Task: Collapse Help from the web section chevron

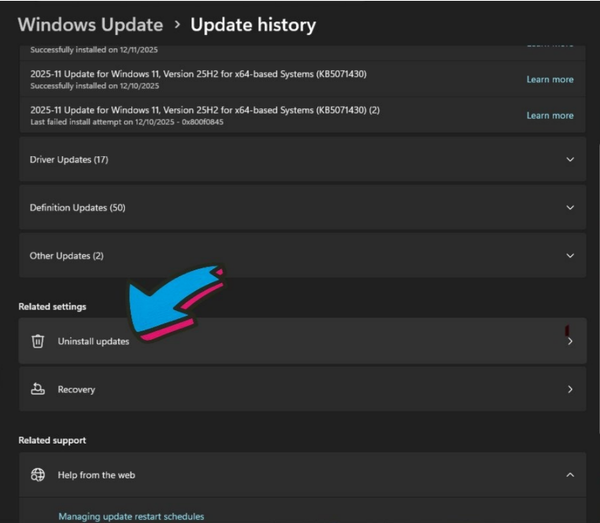Action: (570, 475)
